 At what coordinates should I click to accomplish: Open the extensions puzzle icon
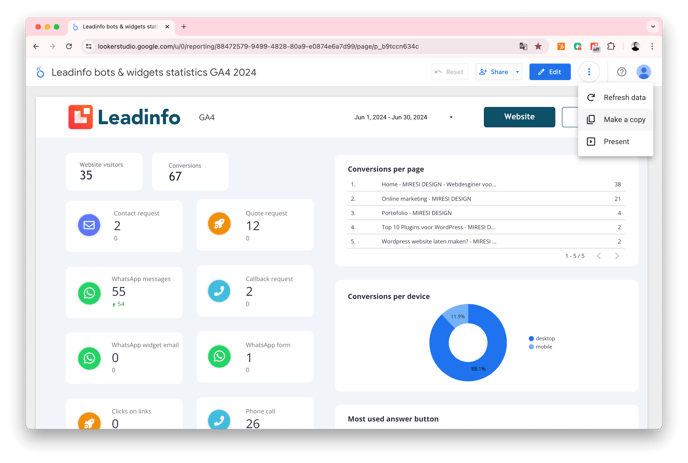coord(611,46)
